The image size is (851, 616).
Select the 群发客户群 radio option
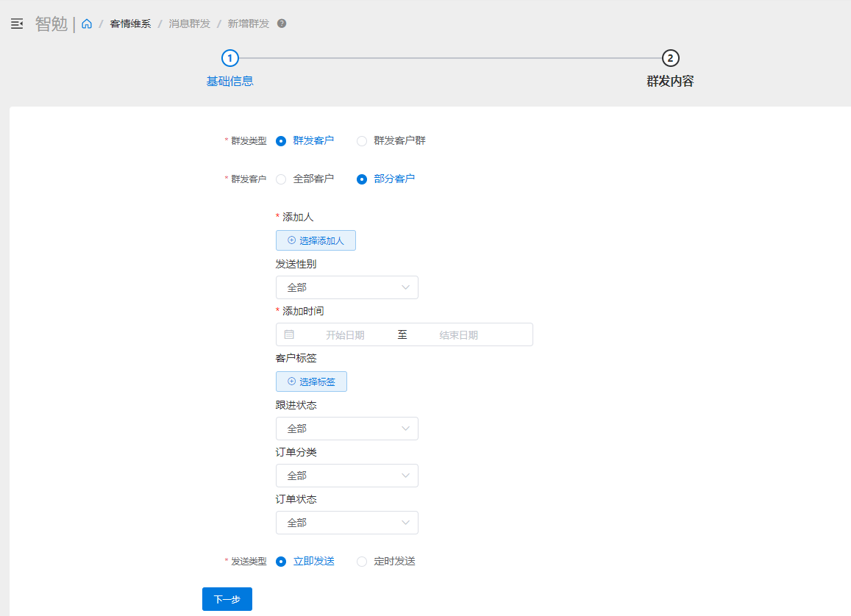coord(362,141)
